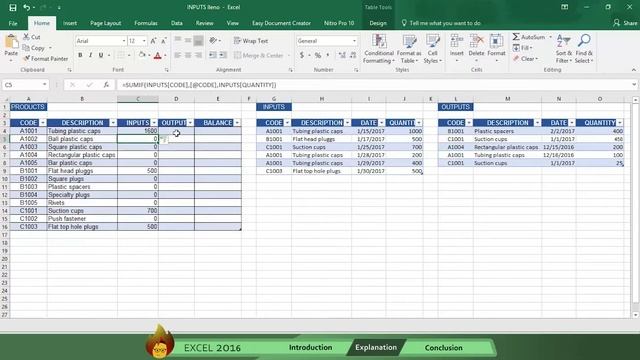Screen dimensions: 640x360
Task: Click the orientation text angle icon
Action: pyautogui.click(x=213, y=40)
